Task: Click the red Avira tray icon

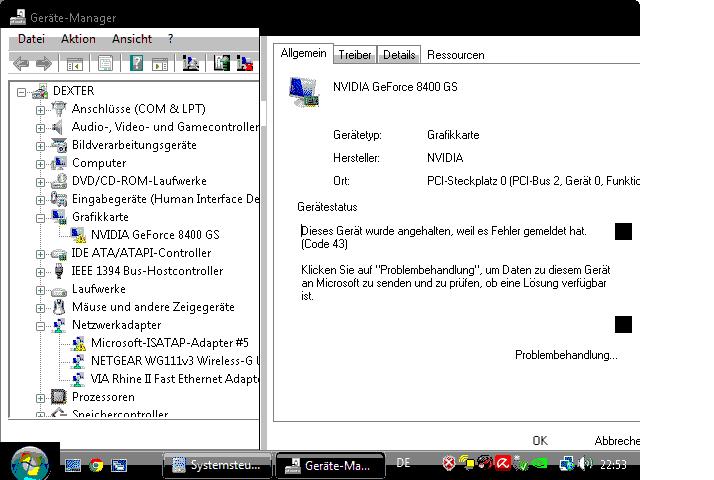Action: tap(503, 464)
